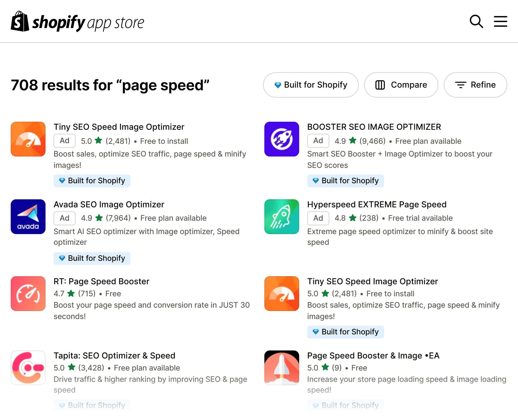
Task: Click Built for Shopify badge under Avada
Action: pyautogui.click(x=92, y=258)
